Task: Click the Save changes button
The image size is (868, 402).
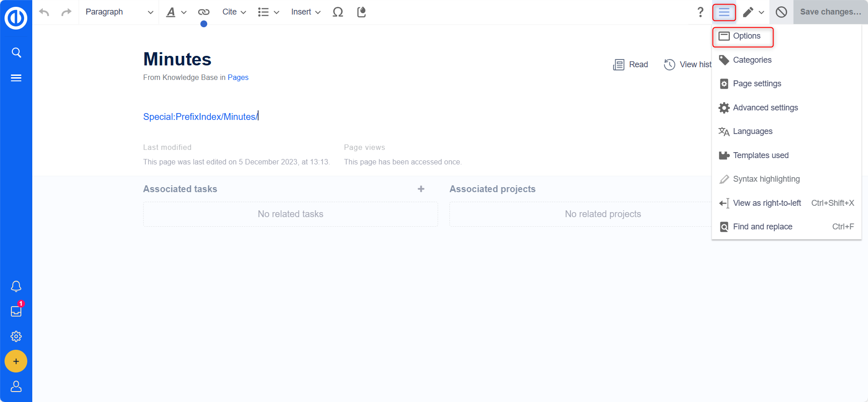Action: (x=830, y=12)
